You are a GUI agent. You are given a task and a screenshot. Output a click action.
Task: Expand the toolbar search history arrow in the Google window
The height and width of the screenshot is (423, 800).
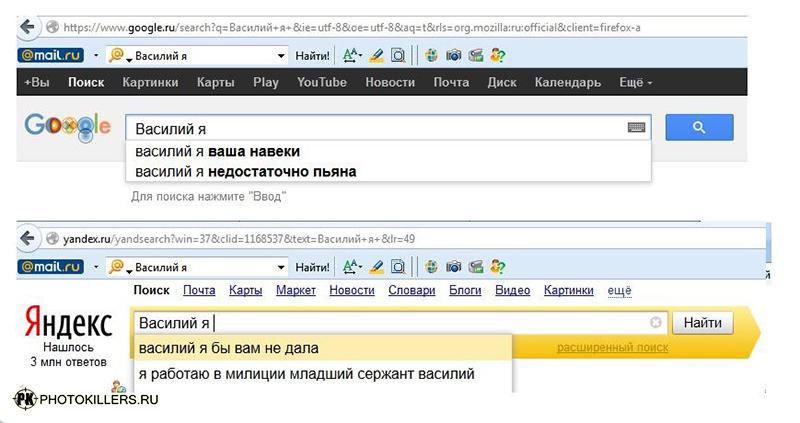[x=281, y=56]
